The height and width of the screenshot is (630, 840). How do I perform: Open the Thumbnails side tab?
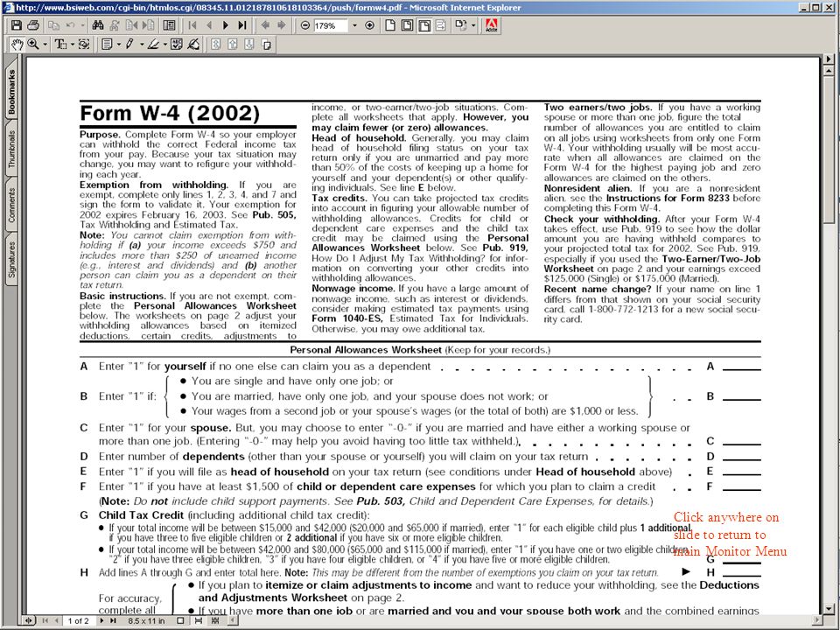pyautogui.click(x=11, y=149)
